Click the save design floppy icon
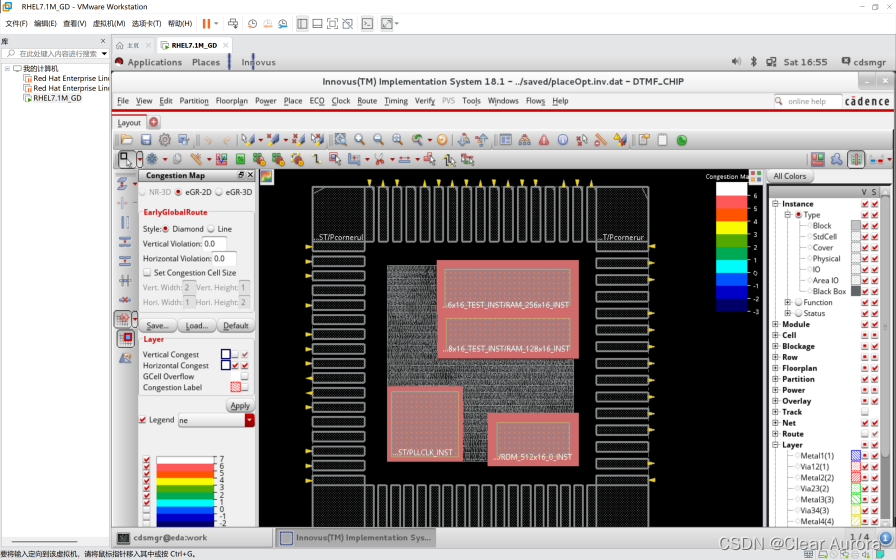 [x=146, y=140]
